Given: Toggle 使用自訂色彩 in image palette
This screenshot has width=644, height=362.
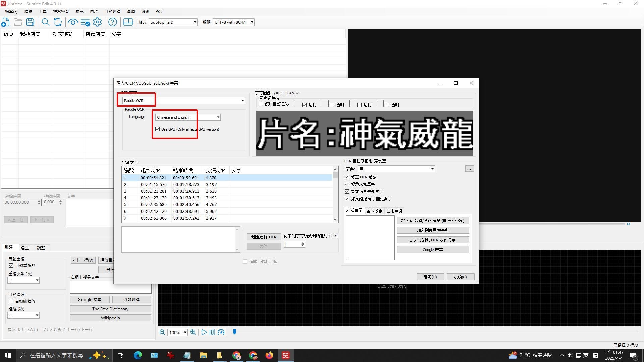Looking at the screenshot, I should tap(261, 104).
